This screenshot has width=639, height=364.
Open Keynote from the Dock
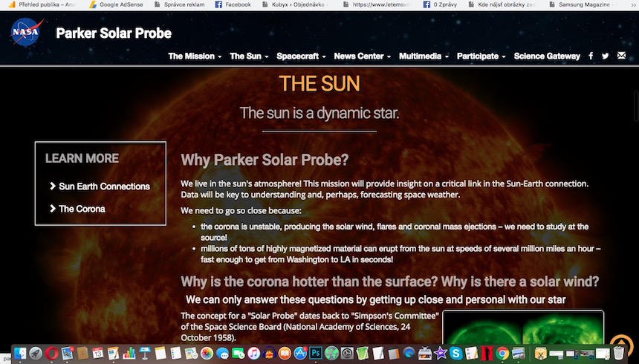[145, 353]
